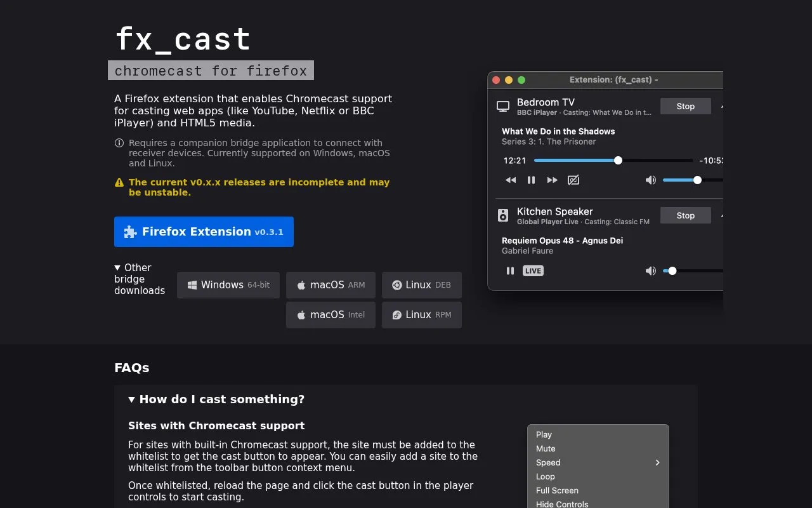Click the yellow warning triangle icon

point(119,182)
